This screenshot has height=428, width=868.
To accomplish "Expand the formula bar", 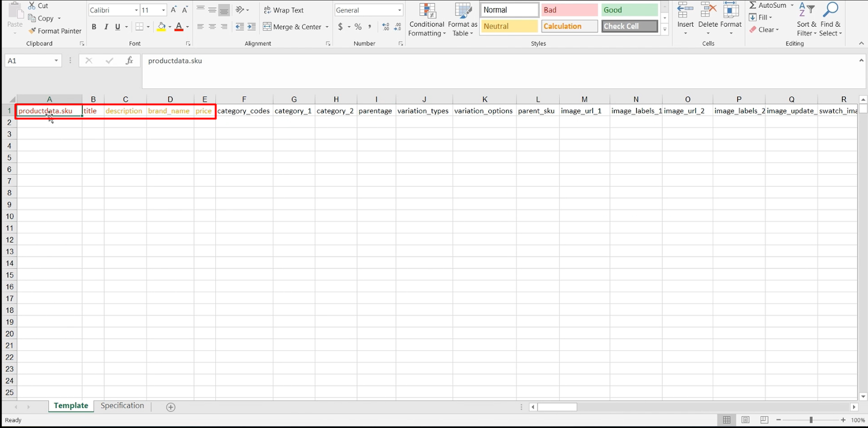I will (861, 61).
